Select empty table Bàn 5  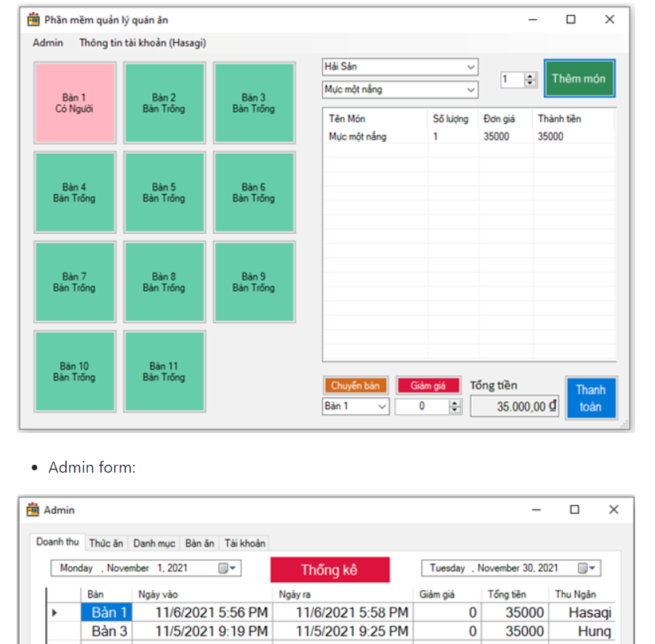click(164, 193)
